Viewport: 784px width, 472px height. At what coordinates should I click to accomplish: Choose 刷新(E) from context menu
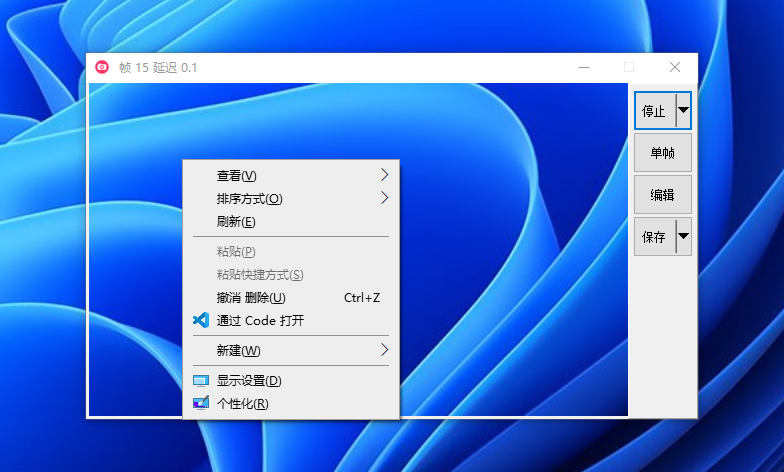(291, 222)
